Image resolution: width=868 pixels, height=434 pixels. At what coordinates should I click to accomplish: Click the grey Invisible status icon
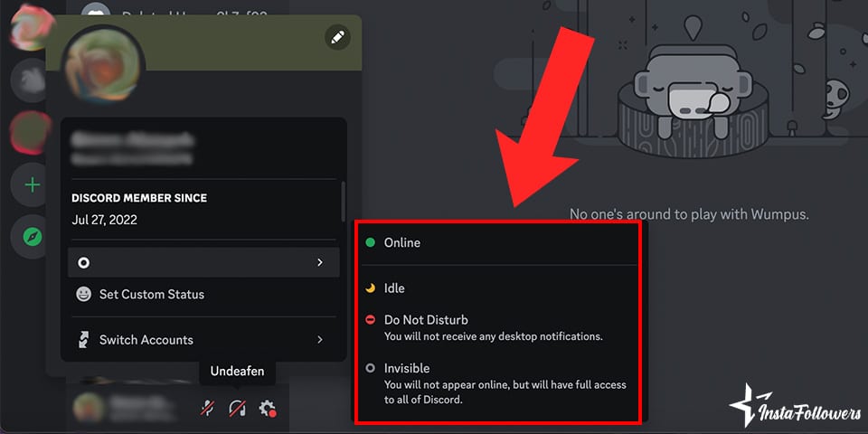point(371,368)
